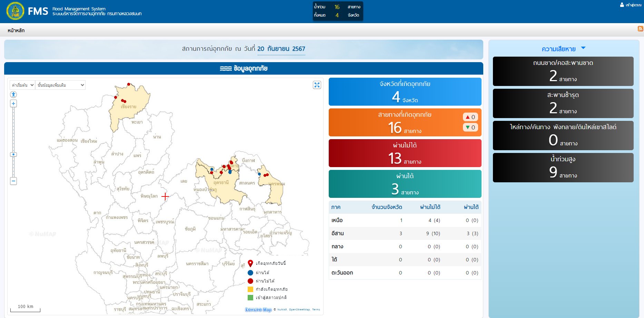Open the ชั้นข้อมูลเพิ่มเติม layer dropdown

pos(60,85)
